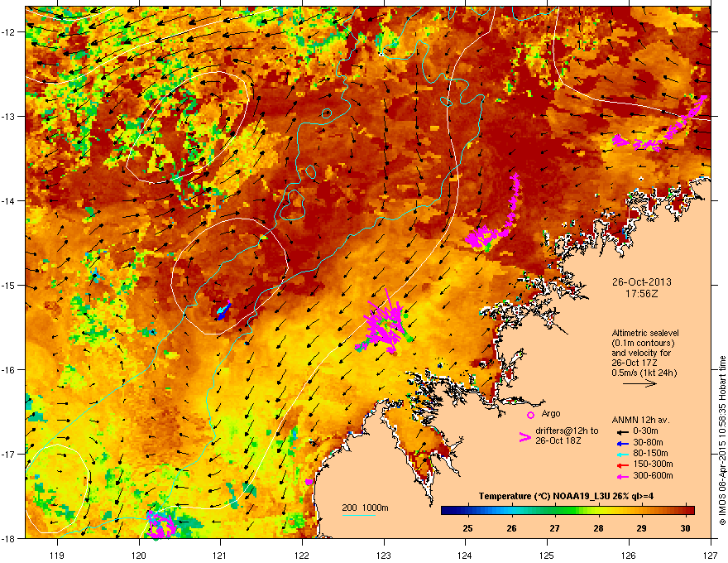728x563 pixels.
Task: Click the longitude axis label 123
Action: click(x=384, y=555)
